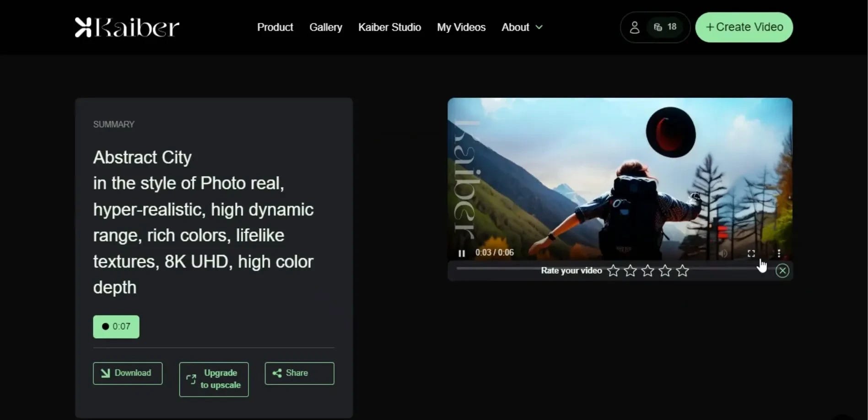Click the Share icon next to Share text
Viewport: 868px width, 420px height.
coord(277,373)
